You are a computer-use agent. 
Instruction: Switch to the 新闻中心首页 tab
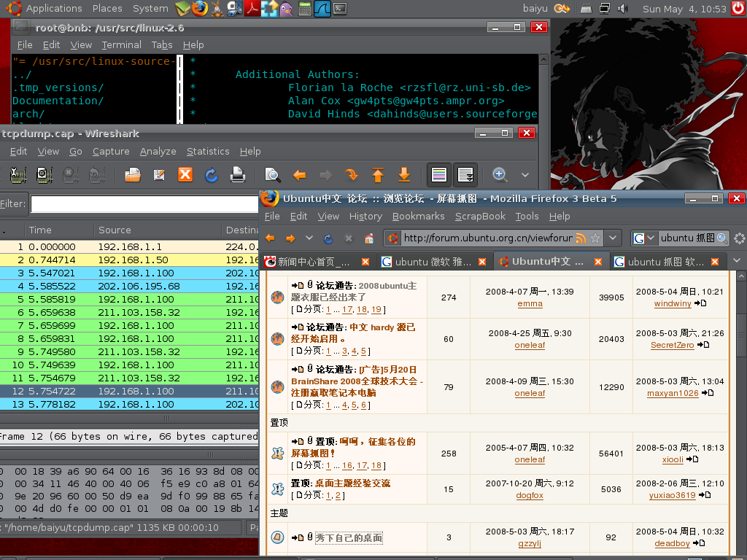point(317,262)
